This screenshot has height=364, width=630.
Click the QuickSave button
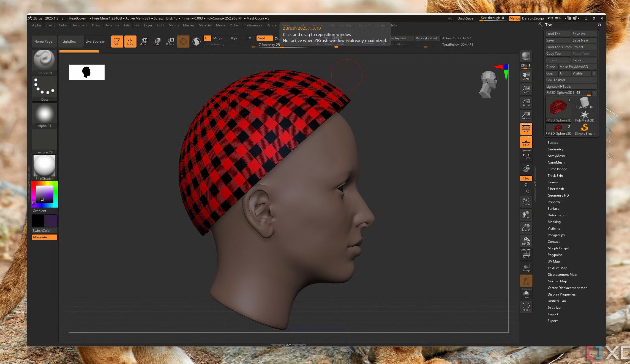(x=465, y=18)
